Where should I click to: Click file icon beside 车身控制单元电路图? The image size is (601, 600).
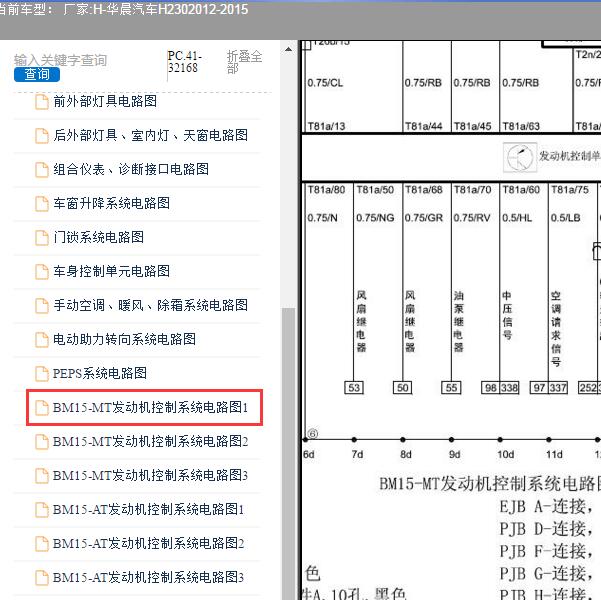(42, 272)
